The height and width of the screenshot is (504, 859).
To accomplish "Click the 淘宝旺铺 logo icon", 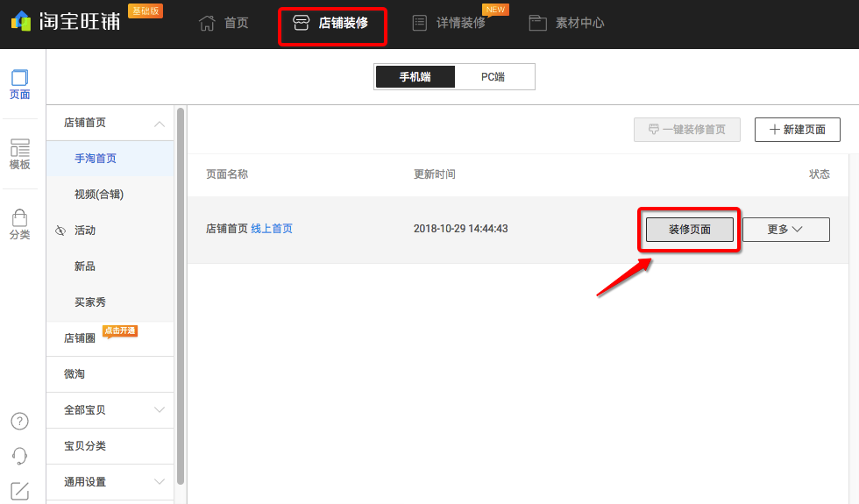I will click(x=21, y=21).
